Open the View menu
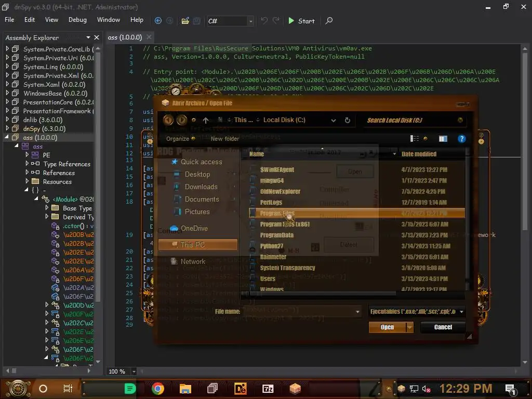 pyautogui.click(x=51, y=20)
